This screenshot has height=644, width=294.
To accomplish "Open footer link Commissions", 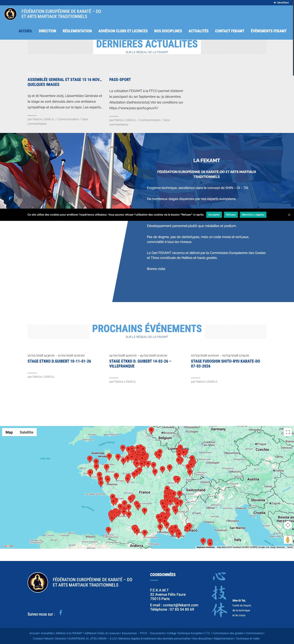I will (254, 633).
